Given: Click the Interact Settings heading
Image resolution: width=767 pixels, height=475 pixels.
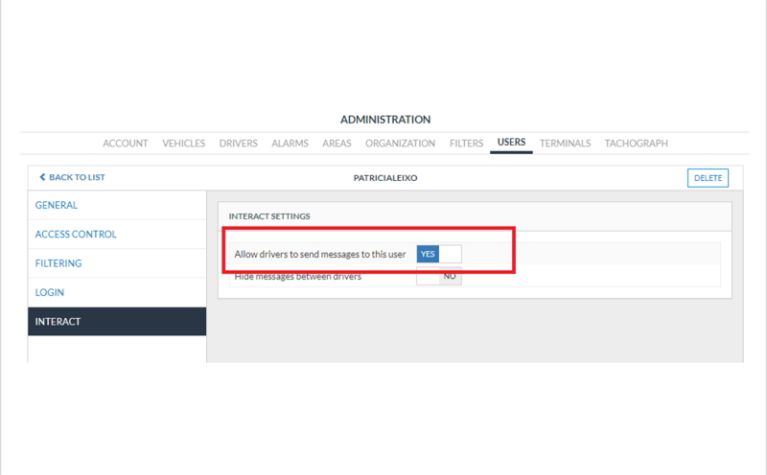Looking at the screenshot, I should (270, 216).
